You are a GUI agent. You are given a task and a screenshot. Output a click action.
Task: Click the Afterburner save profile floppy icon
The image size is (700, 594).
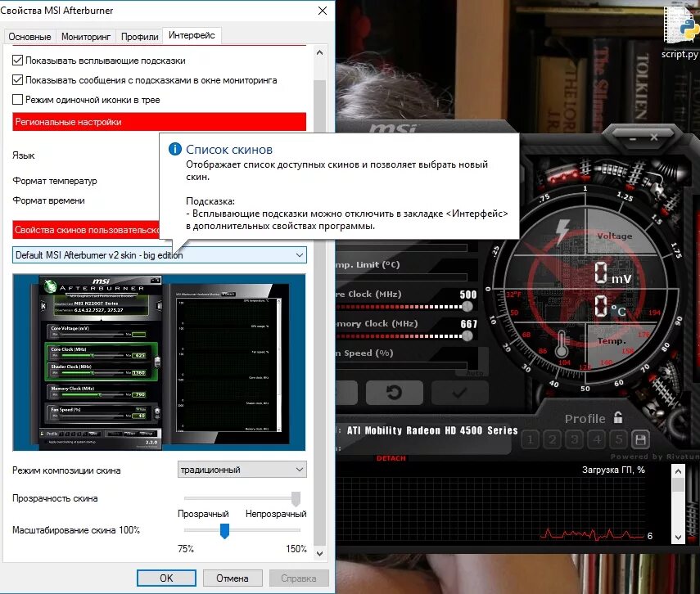[640, 440]
